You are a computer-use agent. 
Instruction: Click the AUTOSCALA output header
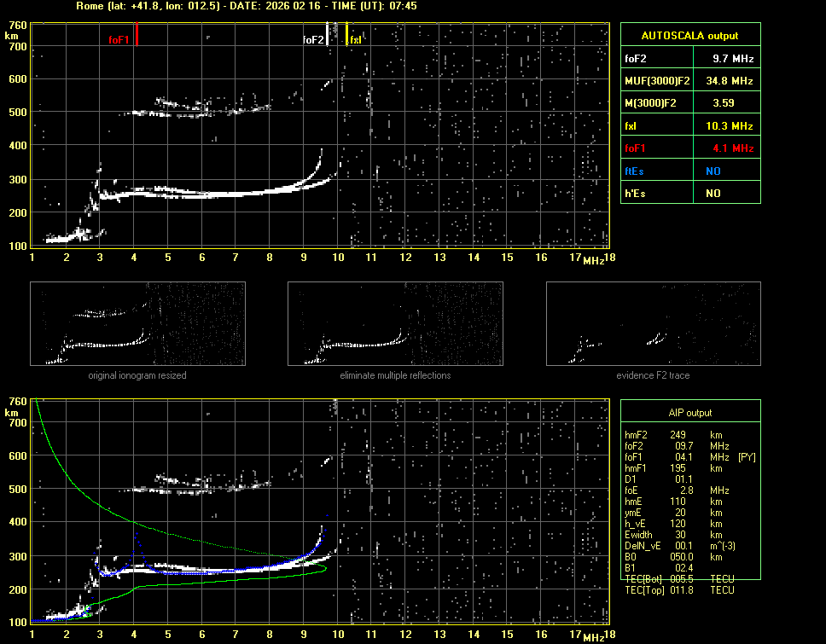(x=689, y=36)
